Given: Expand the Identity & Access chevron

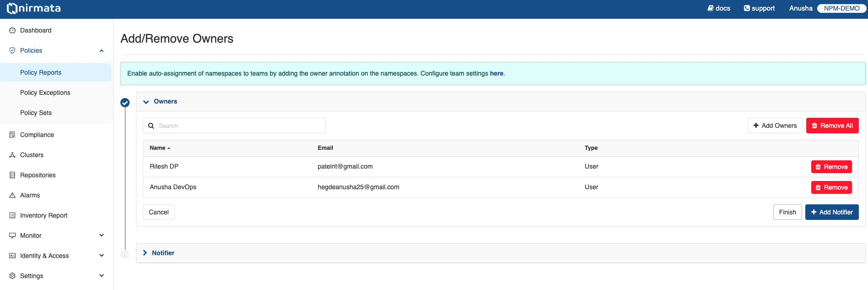Looking at the screenshot, I should 102,256.
